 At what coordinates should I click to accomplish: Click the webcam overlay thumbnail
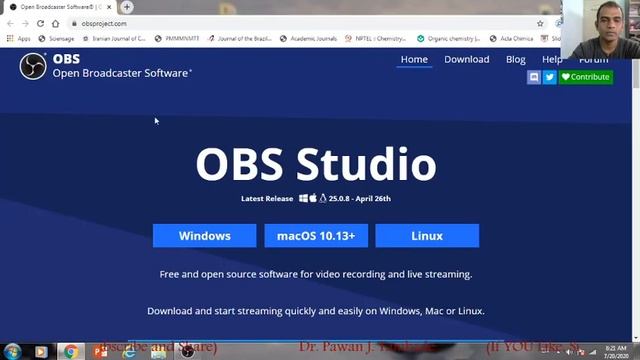click(x=601, y=29)
